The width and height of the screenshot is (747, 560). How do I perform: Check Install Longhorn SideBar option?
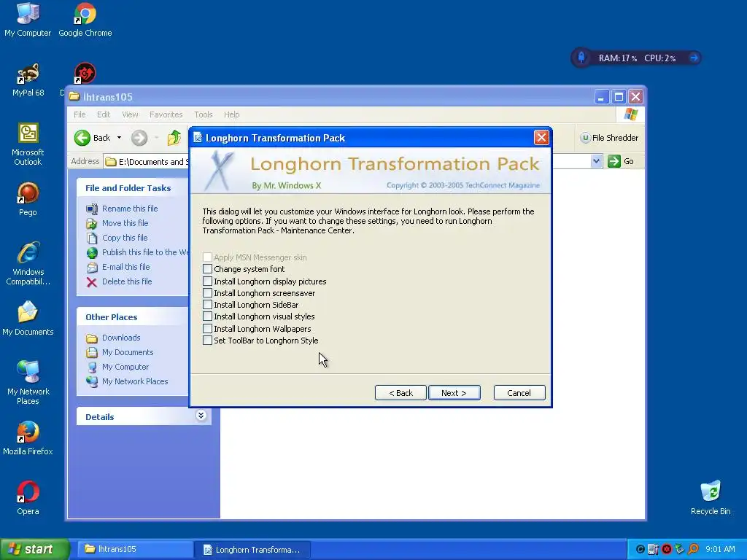pos(207,305)
